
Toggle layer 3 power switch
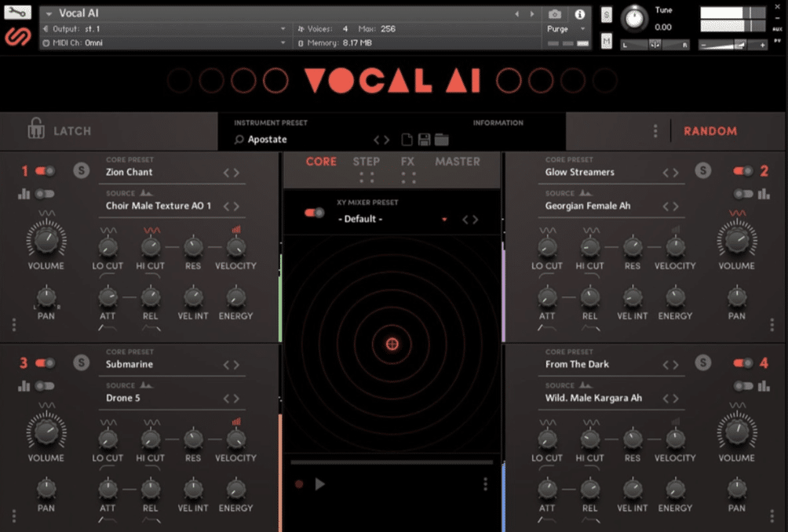[x=45, y=363]
